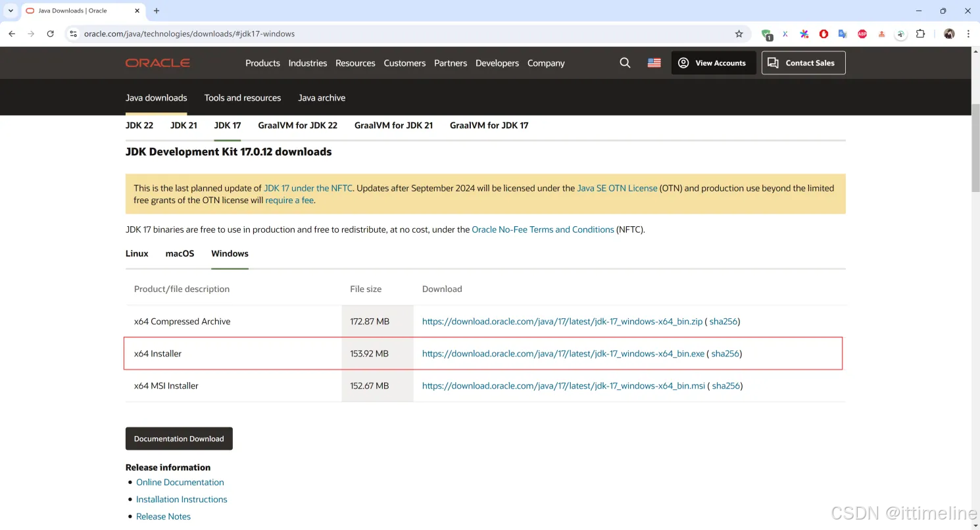Open the orange sitemap extension icon
This screenshot has width=980, height=530.
882,34
